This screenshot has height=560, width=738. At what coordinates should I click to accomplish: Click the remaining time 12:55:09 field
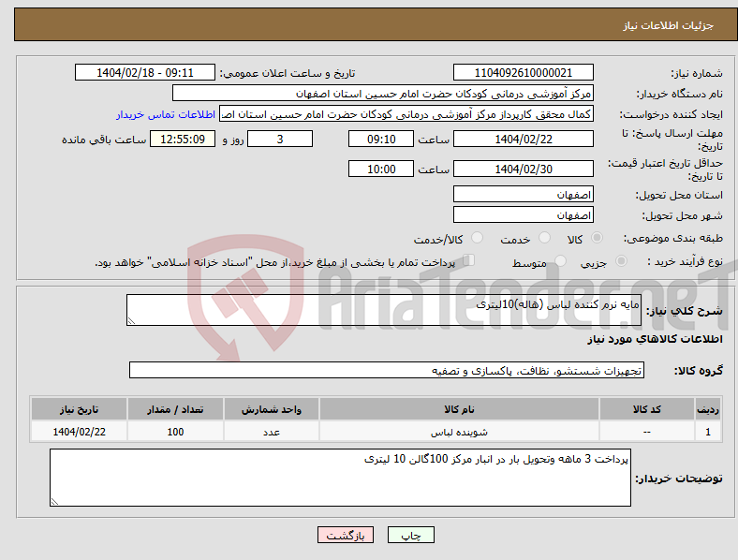pos(183,139)
